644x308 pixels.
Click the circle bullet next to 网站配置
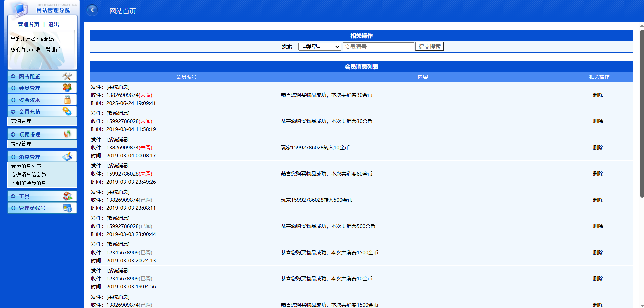point(13,76)
